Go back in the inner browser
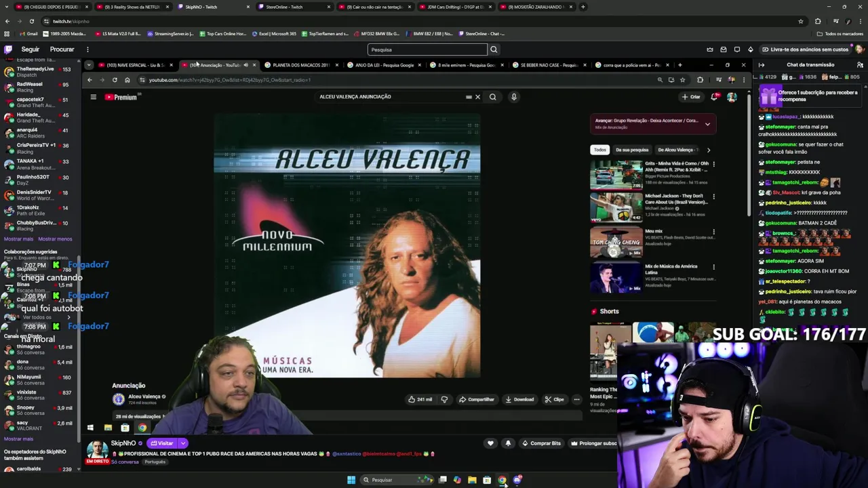 click(x=90, y=80)
